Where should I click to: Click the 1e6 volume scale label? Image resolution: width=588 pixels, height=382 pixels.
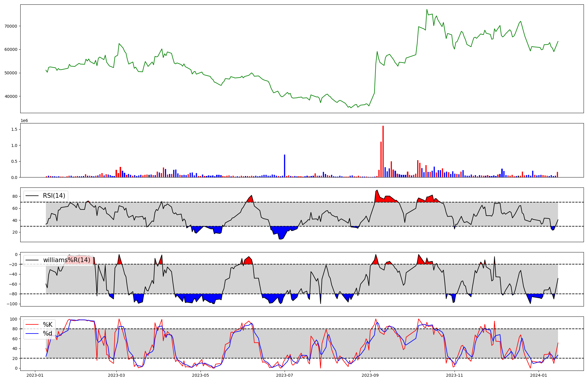click(x=24, y=120)
